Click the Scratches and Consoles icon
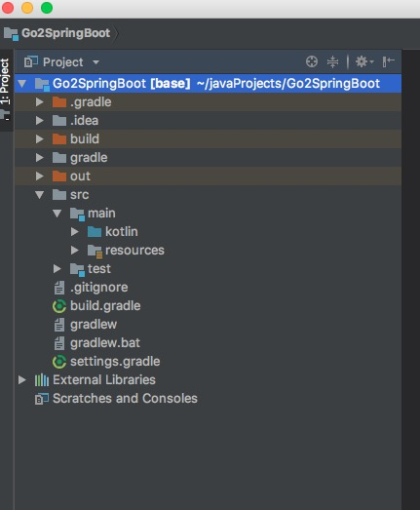 [x=42, y=399]
